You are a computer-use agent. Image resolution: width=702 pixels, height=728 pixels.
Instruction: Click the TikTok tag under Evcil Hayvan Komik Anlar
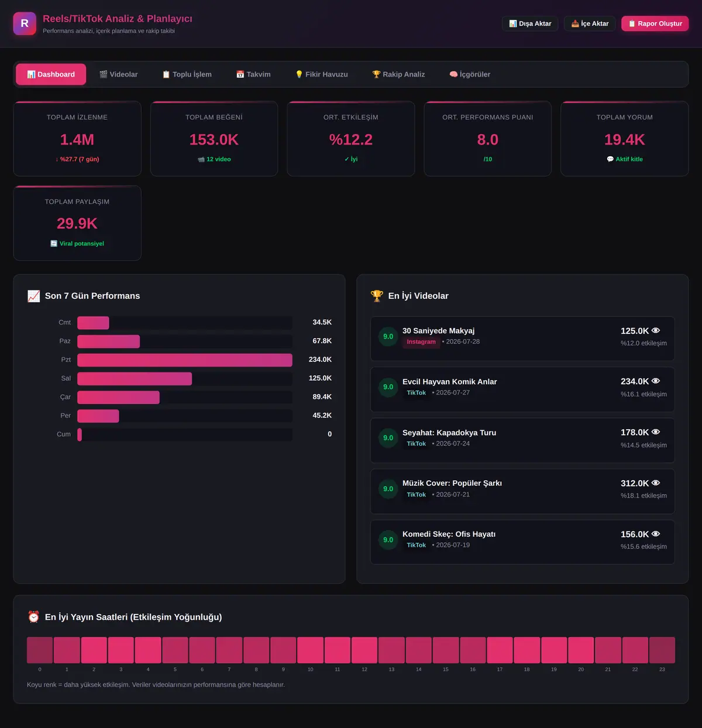417,393
